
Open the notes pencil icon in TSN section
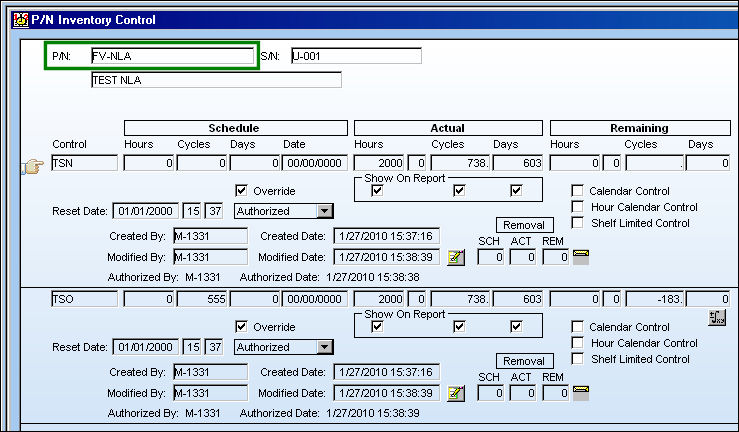[x=456, y=257]
